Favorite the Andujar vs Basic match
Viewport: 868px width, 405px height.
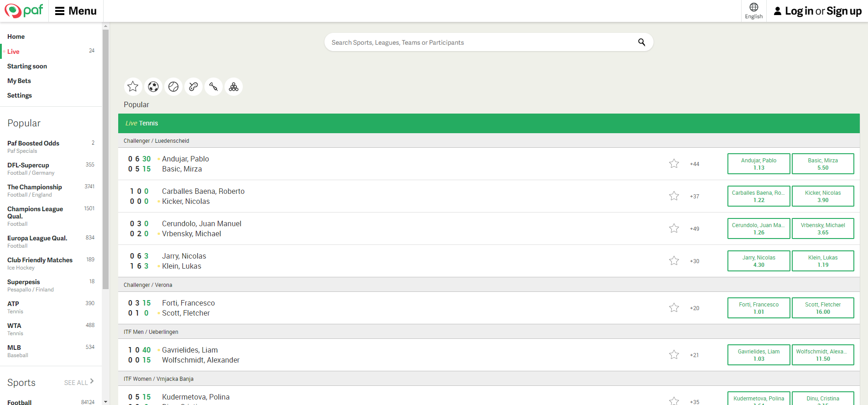(674, 164)
